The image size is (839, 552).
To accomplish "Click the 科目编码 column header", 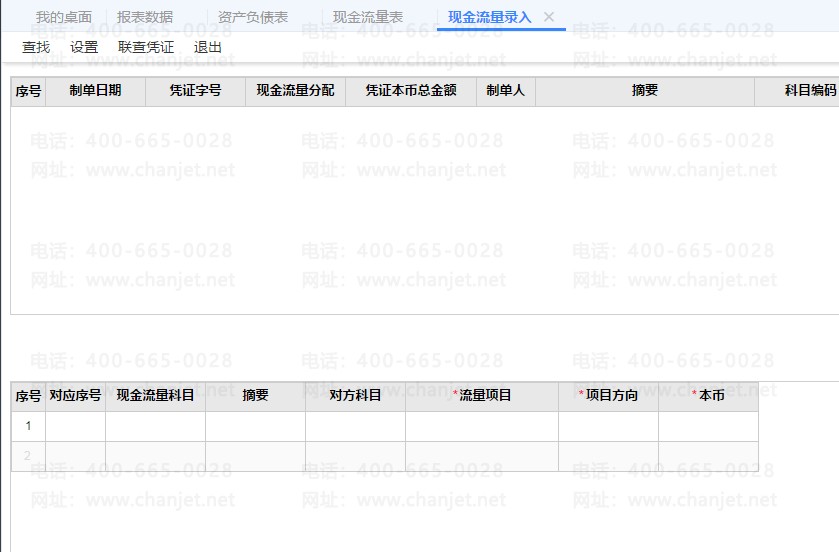I will tap(808, 91).
